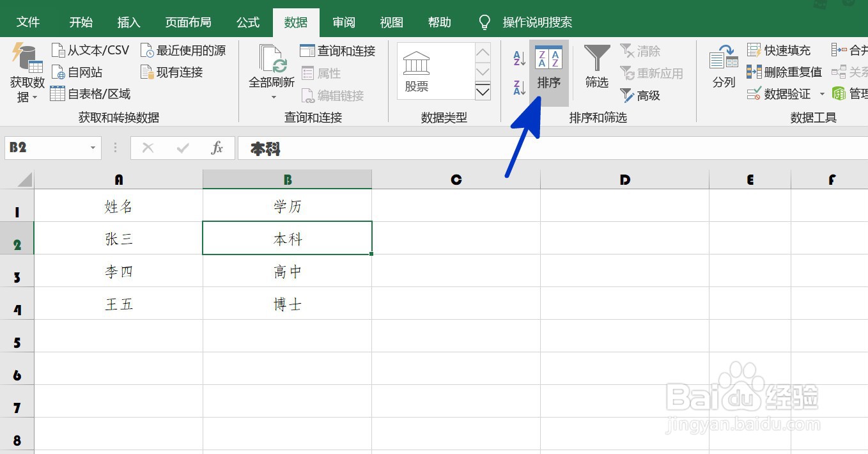Switch to the 公式 ribbon tab

[247, 21]
